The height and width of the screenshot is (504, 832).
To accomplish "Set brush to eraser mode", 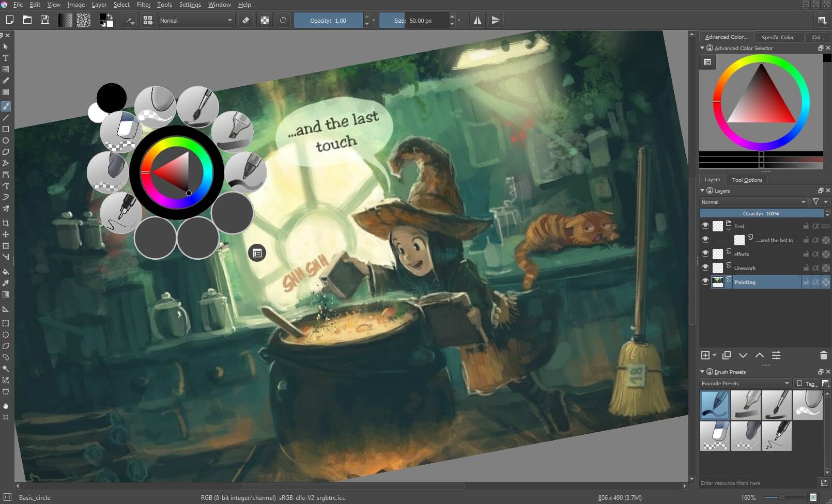I will [246, 20].
